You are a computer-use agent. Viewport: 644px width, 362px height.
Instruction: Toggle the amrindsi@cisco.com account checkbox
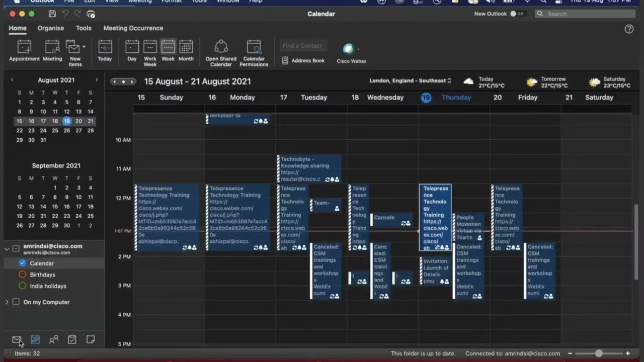[x=16, y=248]
